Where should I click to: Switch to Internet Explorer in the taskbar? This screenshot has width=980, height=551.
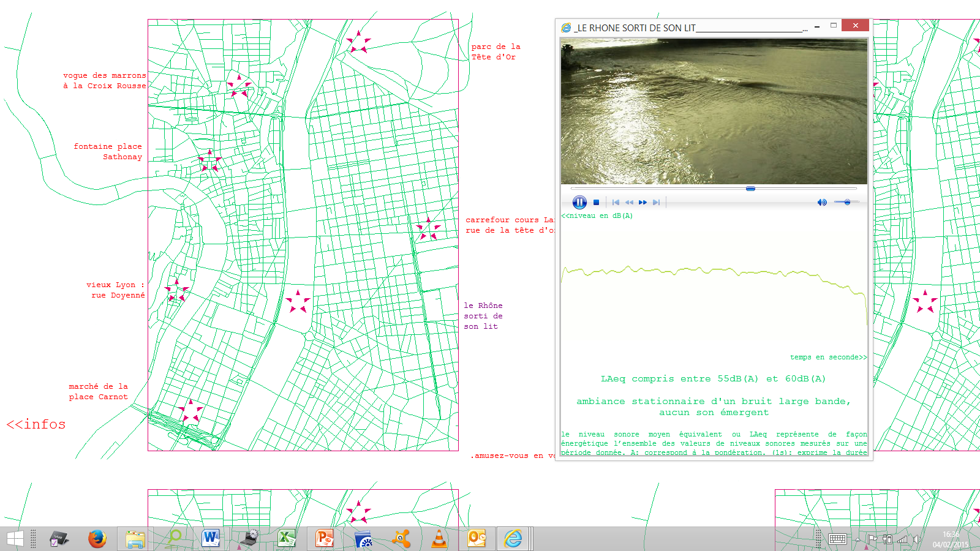pos(514,539)
